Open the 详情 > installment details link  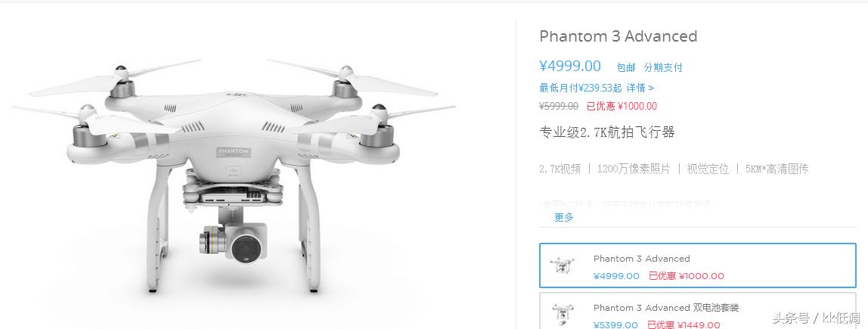point(640,88)
